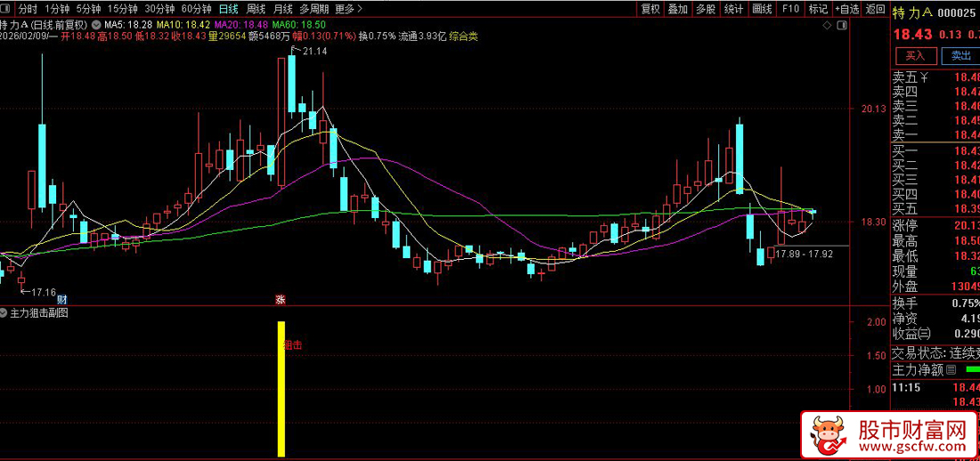Click the 返回 back button

click(x=876, y=9)
